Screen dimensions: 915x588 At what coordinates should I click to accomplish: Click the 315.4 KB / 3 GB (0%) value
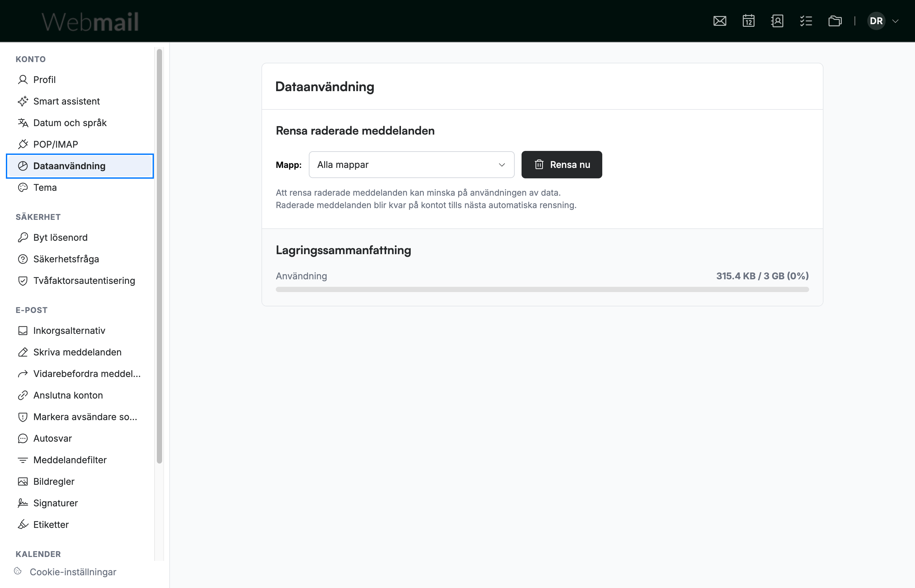[762, 276]
